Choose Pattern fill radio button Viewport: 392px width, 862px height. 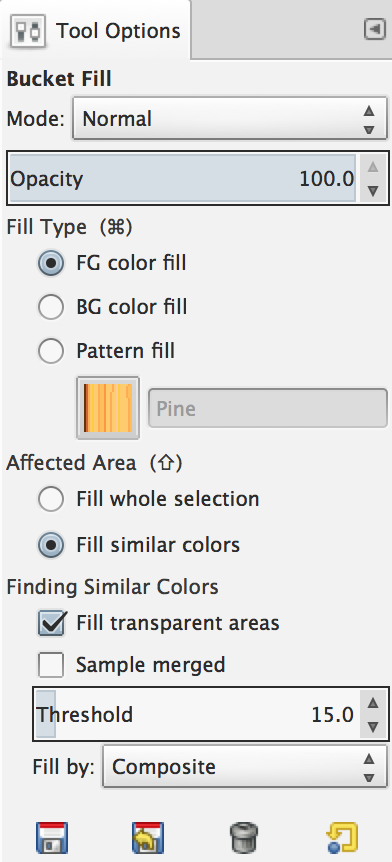click(51, 351)
